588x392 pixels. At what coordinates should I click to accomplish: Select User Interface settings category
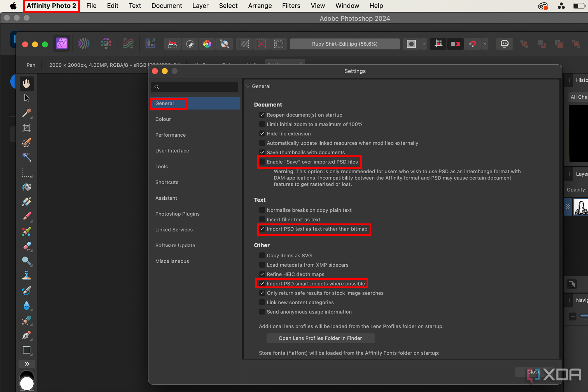[x=195, y=151]
